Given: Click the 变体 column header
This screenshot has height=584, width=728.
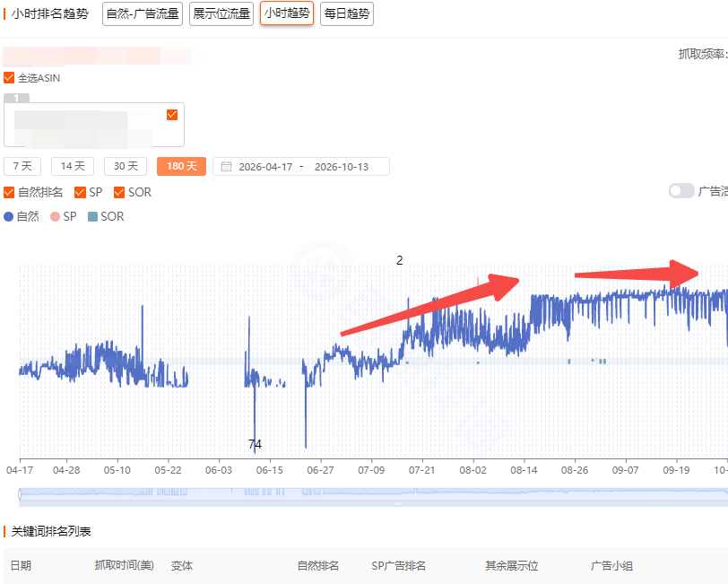Looking at the screenshot, I should (x=181, y=565).
